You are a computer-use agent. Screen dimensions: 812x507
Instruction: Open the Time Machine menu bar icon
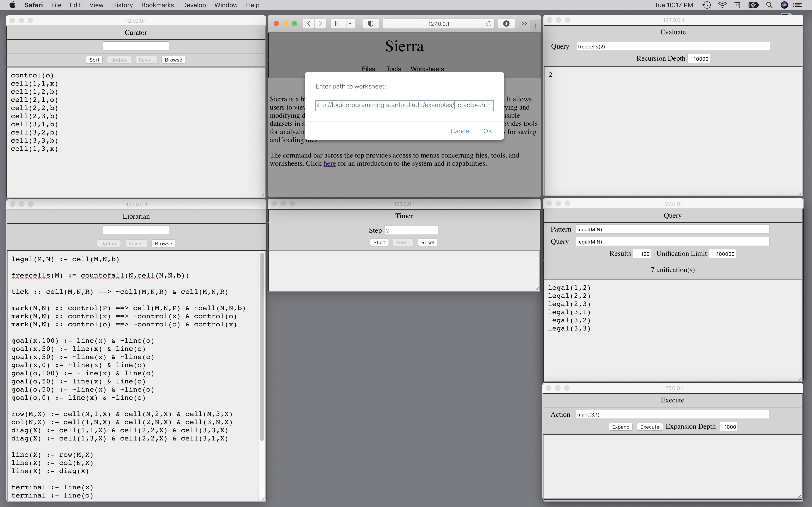pos(707,5)
